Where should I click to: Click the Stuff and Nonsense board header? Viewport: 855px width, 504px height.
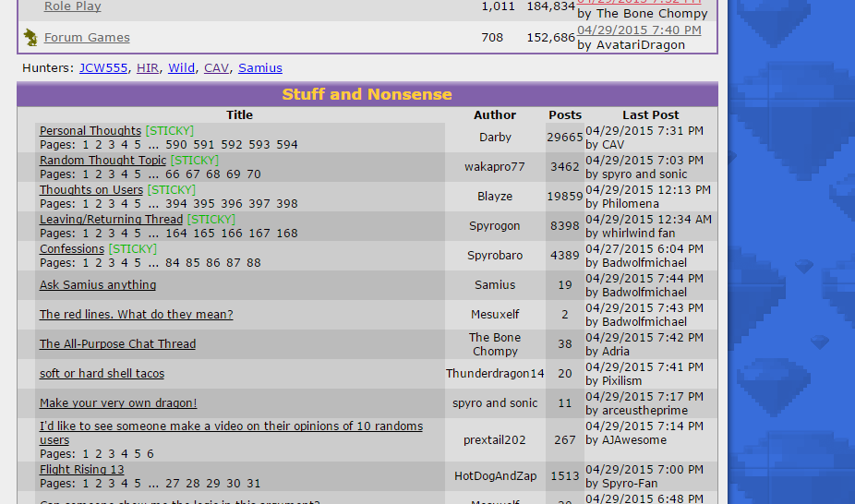[367, 94]
